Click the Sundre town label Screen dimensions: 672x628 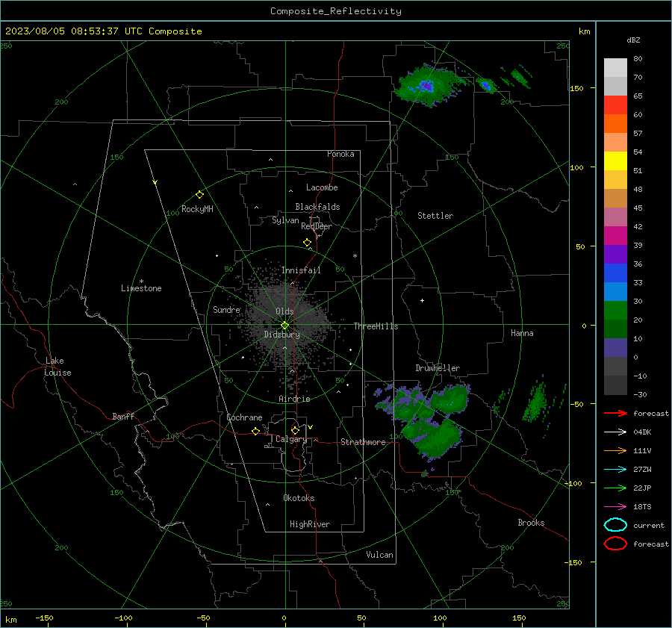pos(226,309)
